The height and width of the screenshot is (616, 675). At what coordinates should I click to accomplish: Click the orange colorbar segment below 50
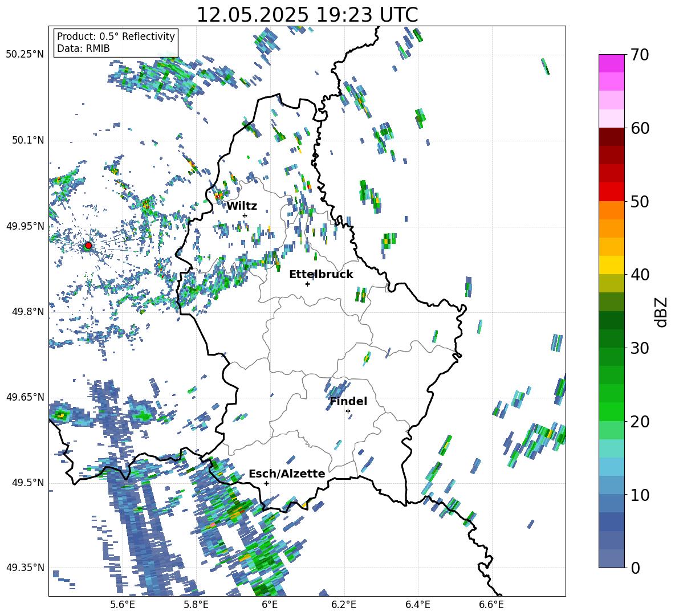[x=612, y=210]
